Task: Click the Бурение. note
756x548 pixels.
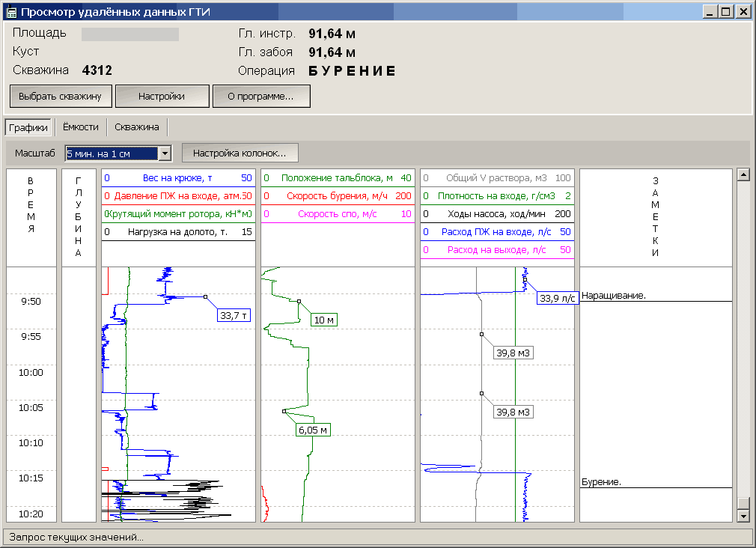Action: [601, 482]
